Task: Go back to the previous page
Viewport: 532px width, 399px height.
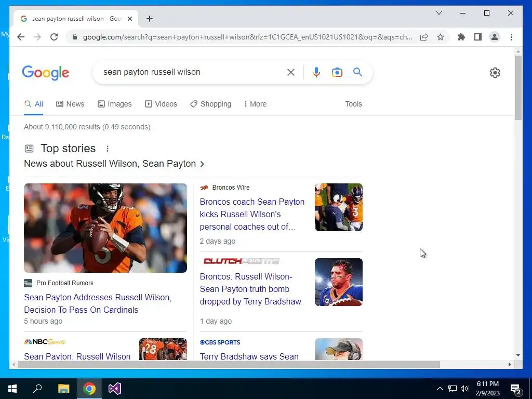Action: (21, 37)
